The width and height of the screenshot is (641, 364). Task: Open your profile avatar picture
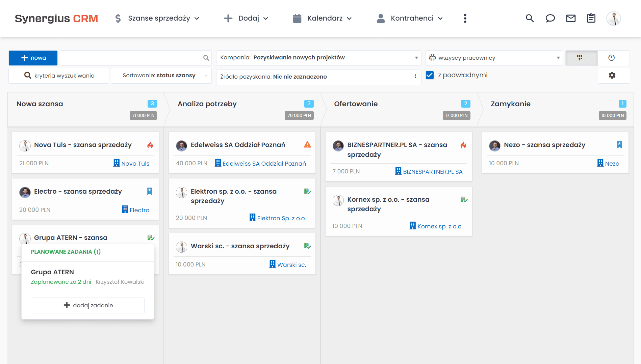614,18
